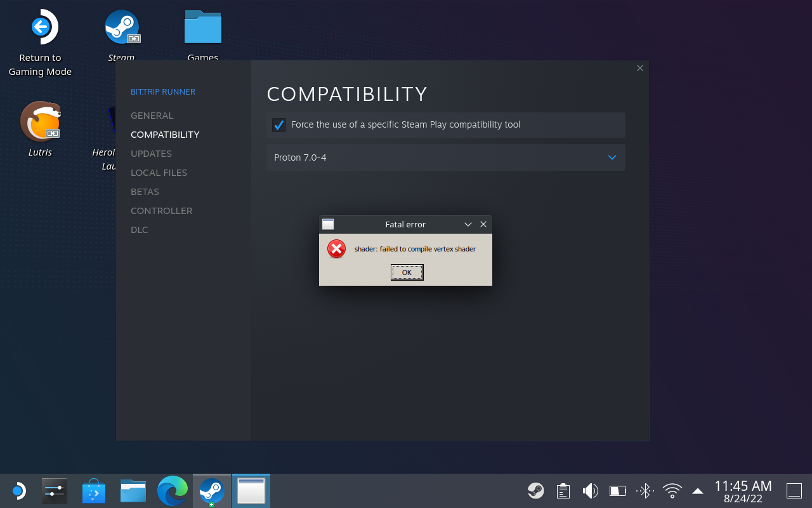Open Discover software store in taskbar
The image size is (812, 508).
pos(94,491)
